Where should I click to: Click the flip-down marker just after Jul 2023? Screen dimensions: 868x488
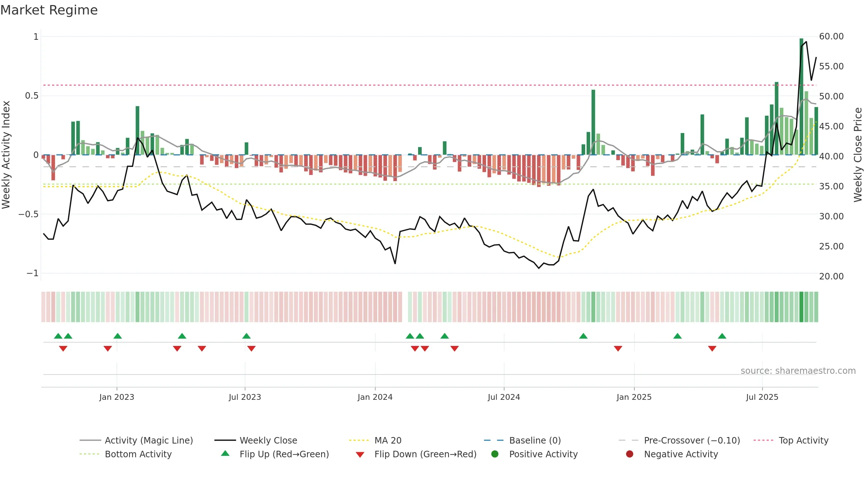pos(251,348)
